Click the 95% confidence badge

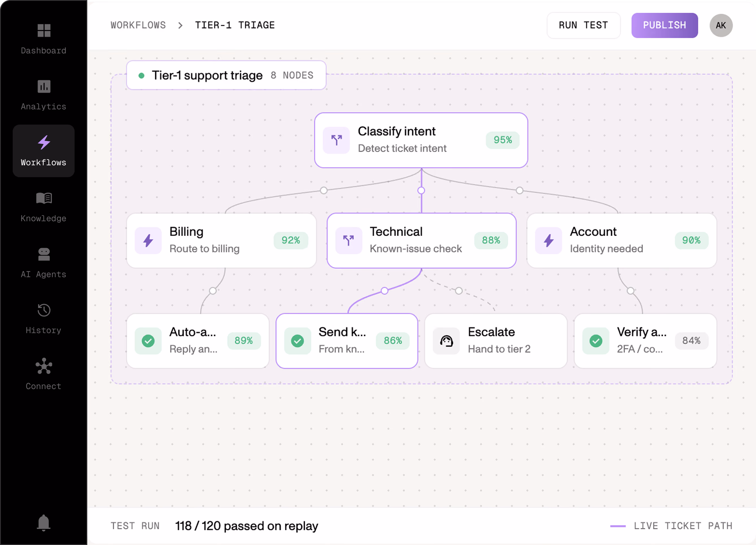click(x=502, y=140)
